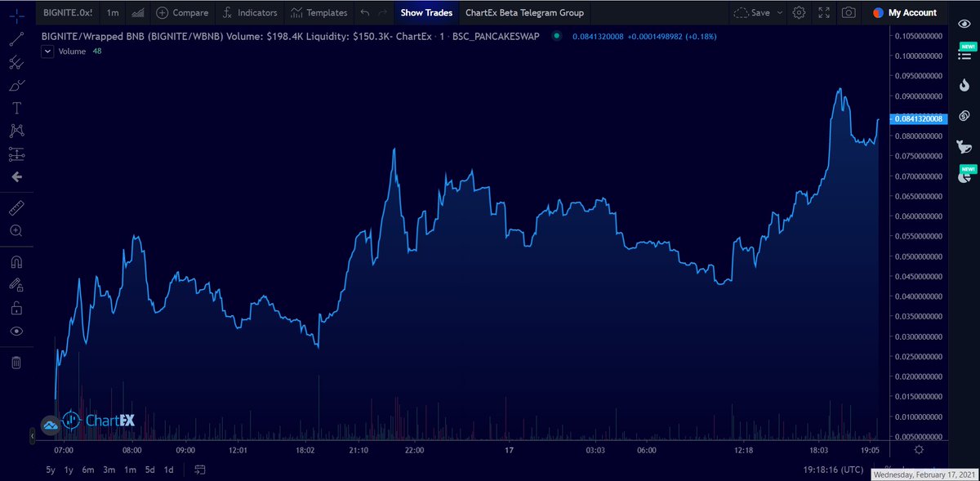
Task: Open the pie chart panel marked NEW
Action: coord(965,176)
